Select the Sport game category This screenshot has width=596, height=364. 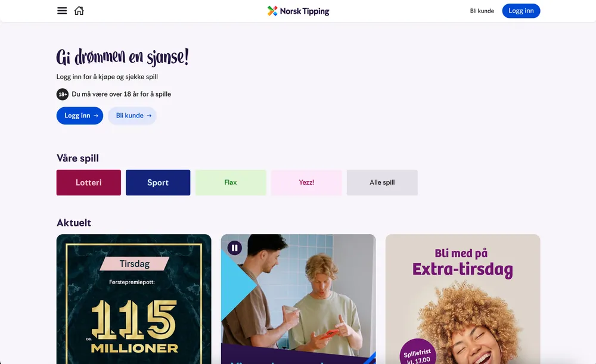tap(158, 183)
